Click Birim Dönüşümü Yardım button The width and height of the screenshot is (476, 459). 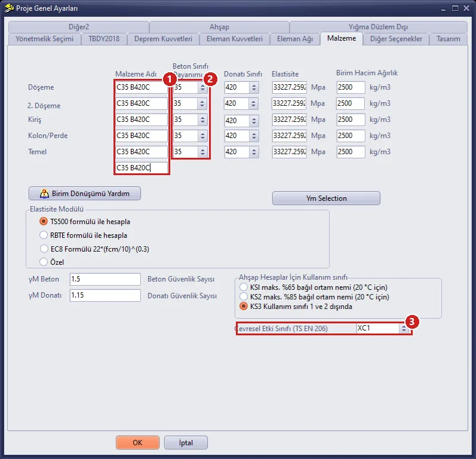pyautogui.click(x=85, y=194)
